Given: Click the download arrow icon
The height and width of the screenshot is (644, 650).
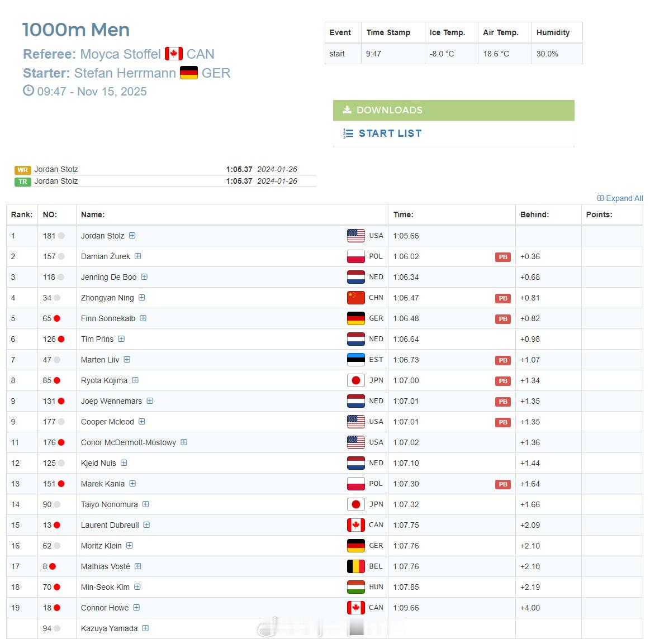Looking at the screenshot, I should point(347,109).
